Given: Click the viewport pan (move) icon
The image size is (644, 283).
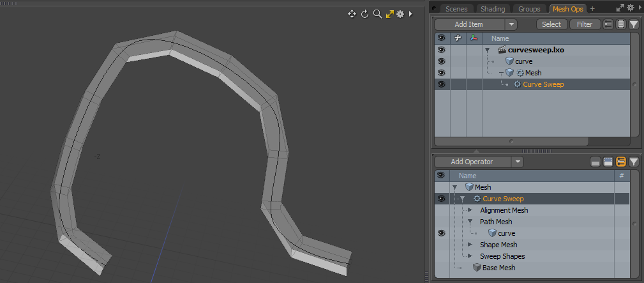Looking at the screenshot, I should [352, 13].
